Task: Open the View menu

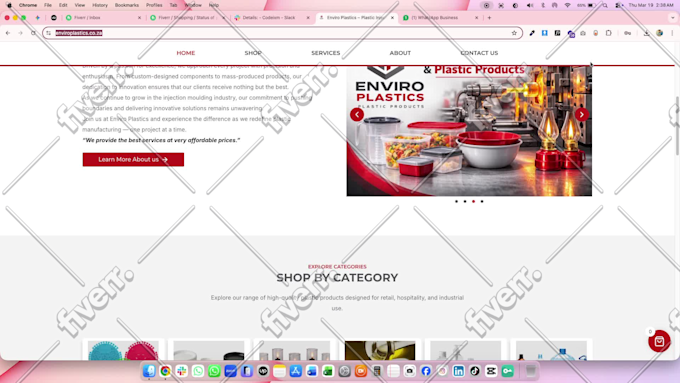Action: click(x=80, y=5)
